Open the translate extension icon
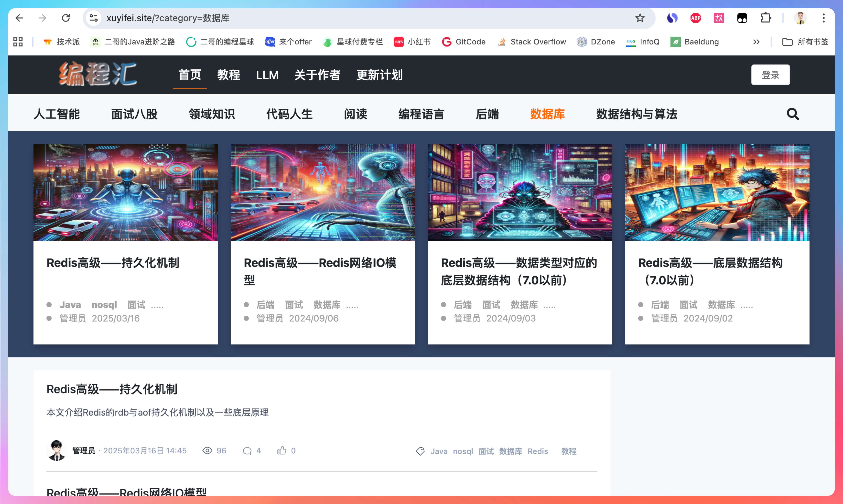 tap(719, 18)
